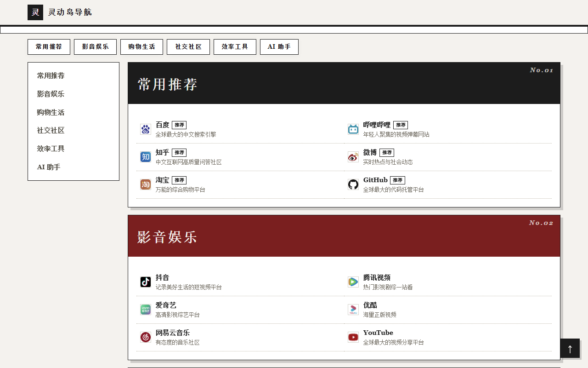This screenshot has width=588, height=368.
Task: Visit the 微博 site name link
Action: (370, 152)
